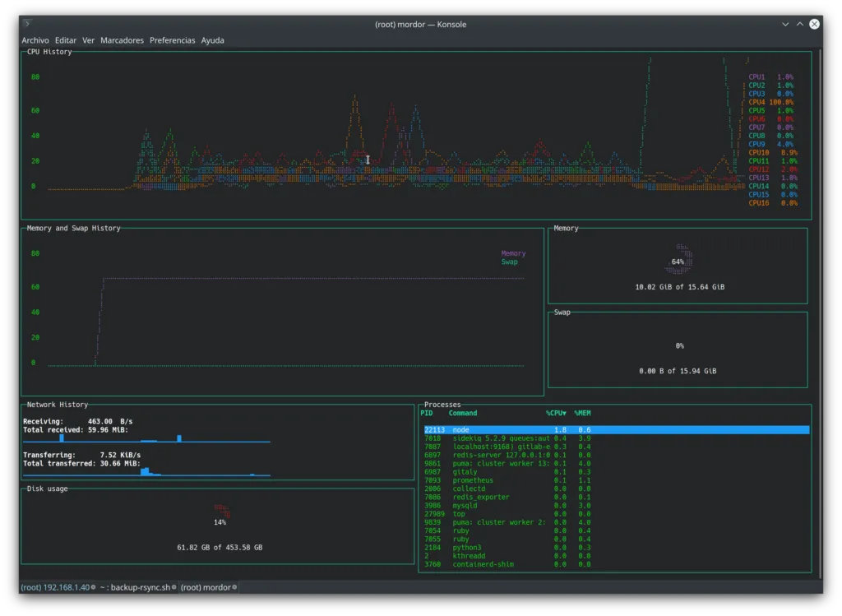This screenshot has width=842, height=616.
Task: Sort processes by %MEM column header
Action: pyautogui.click(x=582, y=413)
